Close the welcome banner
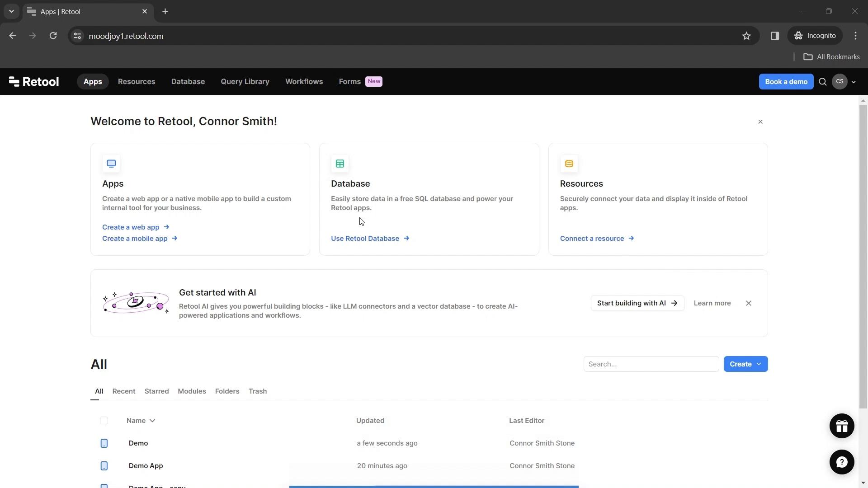This screenshot has width=868, height=488. [761, 122]
